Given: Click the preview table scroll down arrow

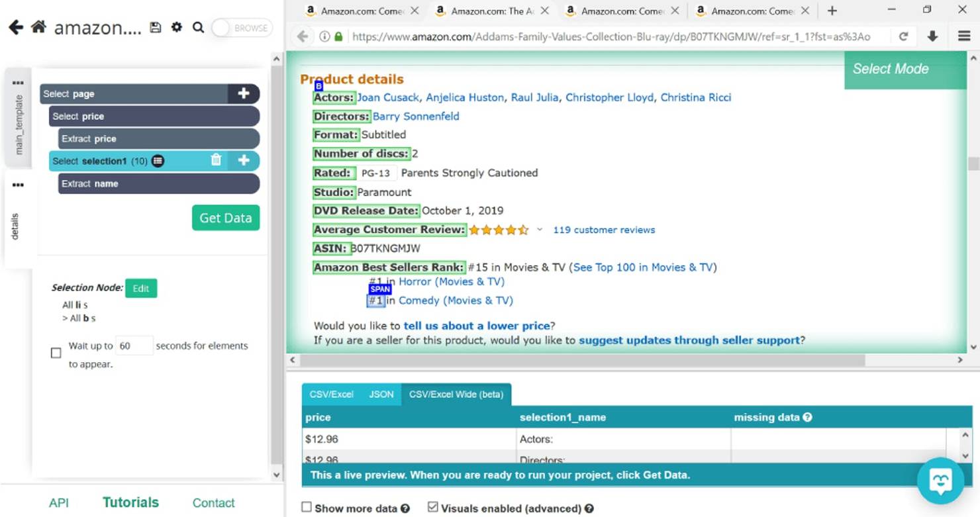Looking at the screenshot, I should 965,456.
